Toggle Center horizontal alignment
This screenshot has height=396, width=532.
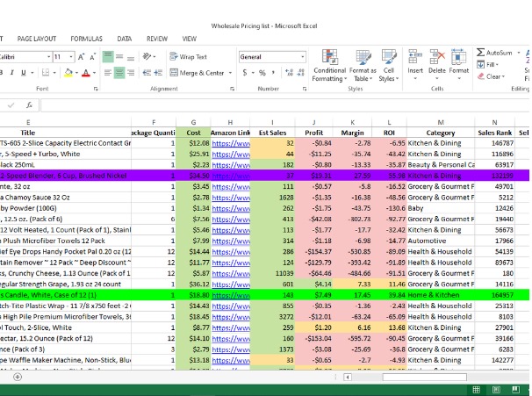pyautogui.click(x=119, y=73)
